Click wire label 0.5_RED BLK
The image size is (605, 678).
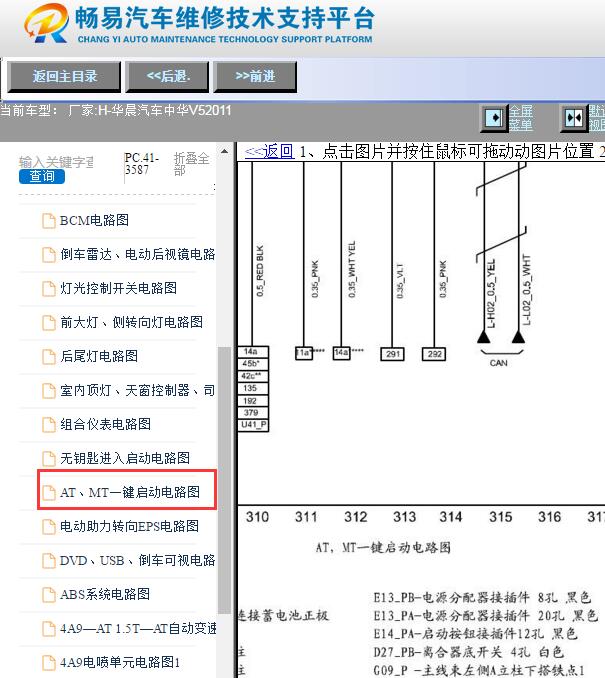[260, 271]
